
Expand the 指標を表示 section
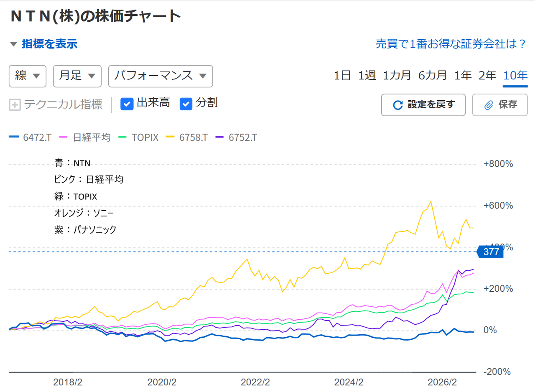click(43, 44)
